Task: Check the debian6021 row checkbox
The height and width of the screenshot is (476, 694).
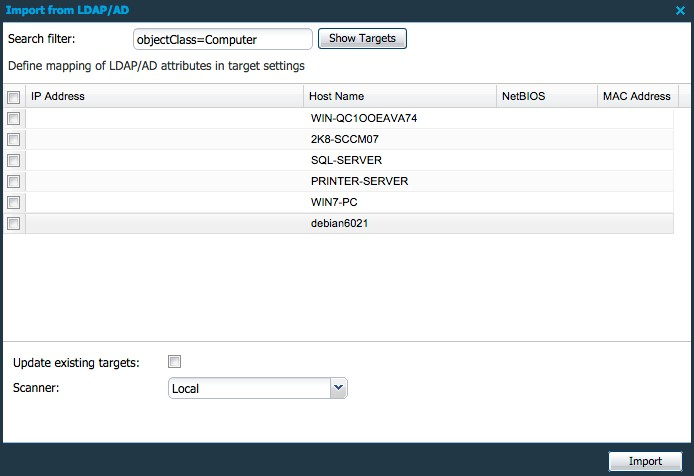Action: [x=13, y=224]
